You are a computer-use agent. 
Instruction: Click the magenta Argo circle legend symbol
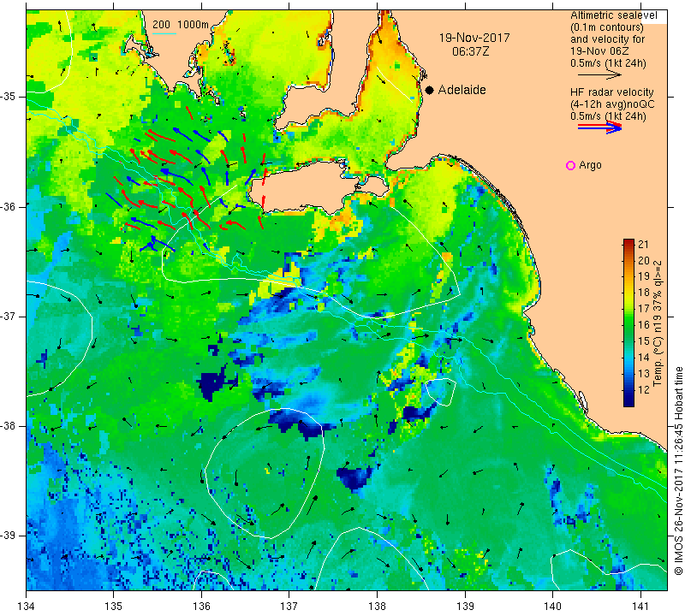pyautogui.click(x=570, y=165)
